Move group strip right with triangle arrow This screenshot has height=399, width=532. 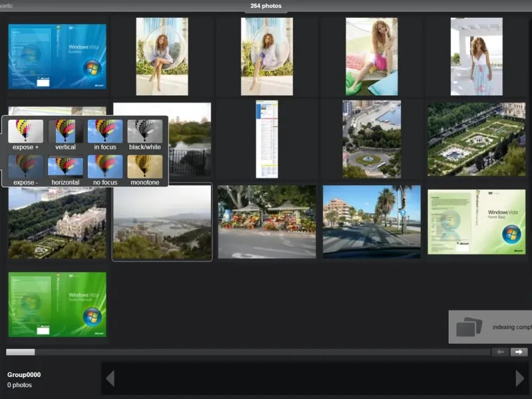[520, 378]
